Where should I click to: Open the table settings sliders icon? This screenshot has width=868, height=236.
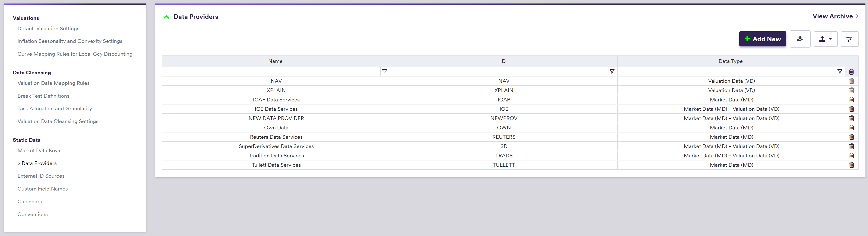tap(849, 39)
